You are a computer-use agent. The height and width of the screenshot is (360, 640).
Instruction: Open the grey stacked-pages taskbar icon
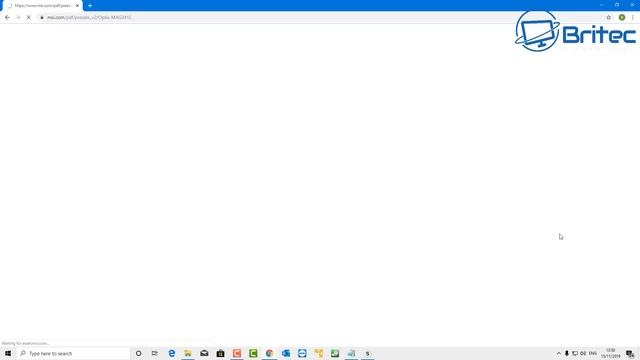[351, 353]
